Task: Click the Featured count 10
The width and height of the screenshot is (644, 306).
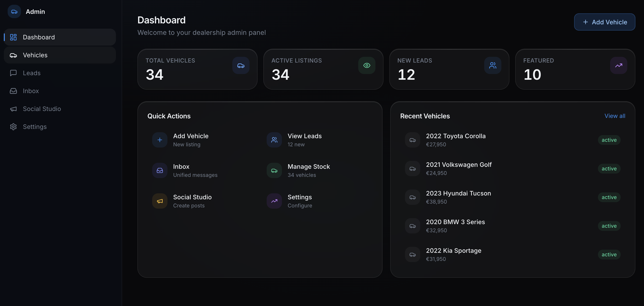Action: pos(532,75)
